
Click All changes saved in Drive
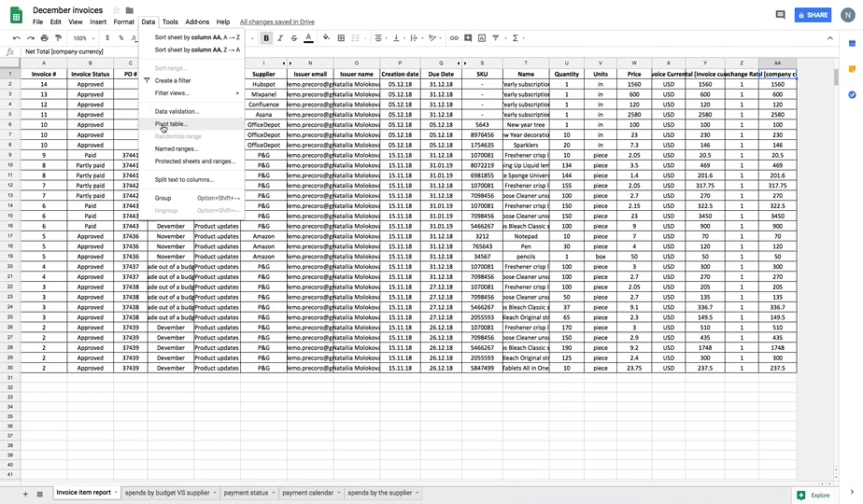coord(277,22)
